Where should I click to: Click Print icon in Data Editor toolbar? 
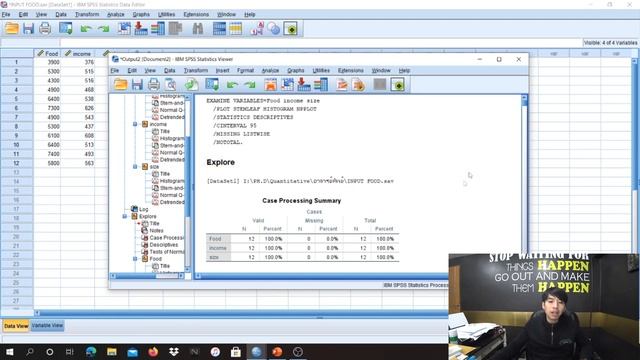(x=45, y=29)
